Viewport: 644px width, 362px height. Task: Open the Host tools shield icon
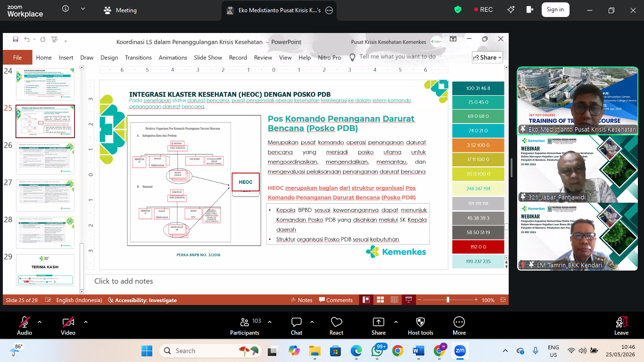click(421, 326)
